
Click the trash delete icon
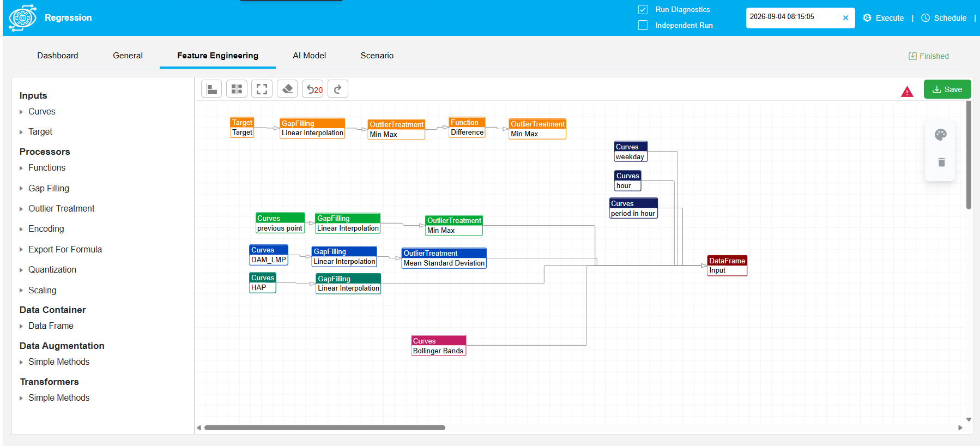point(941,162)
